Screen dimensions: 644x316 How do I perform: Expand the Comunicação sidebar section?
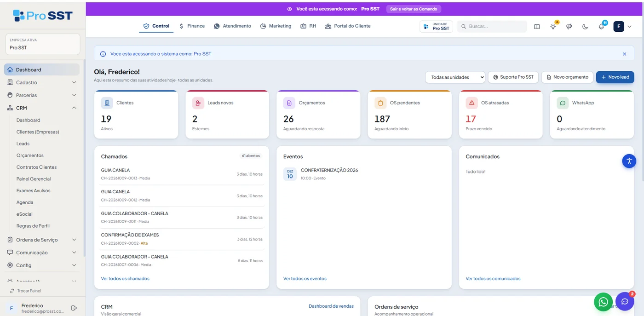click(x=42, y=253)
